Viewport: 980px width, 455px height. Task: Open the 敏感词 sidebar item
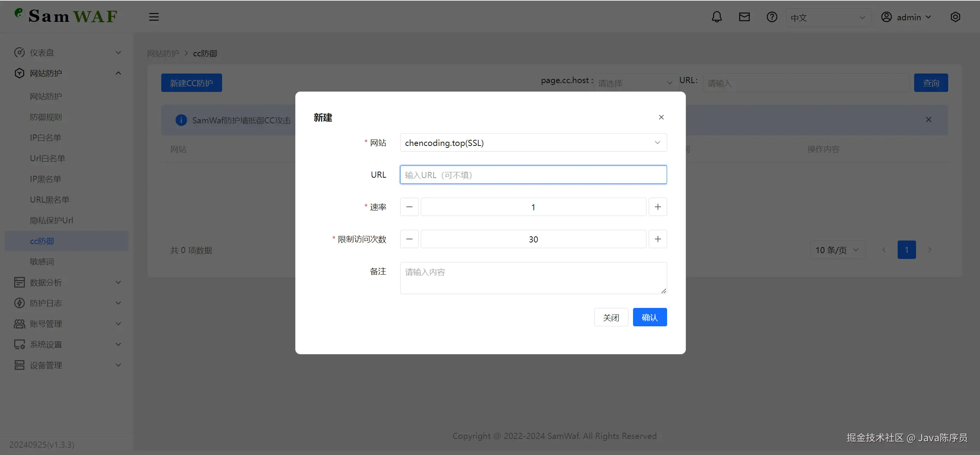(42, 262)
